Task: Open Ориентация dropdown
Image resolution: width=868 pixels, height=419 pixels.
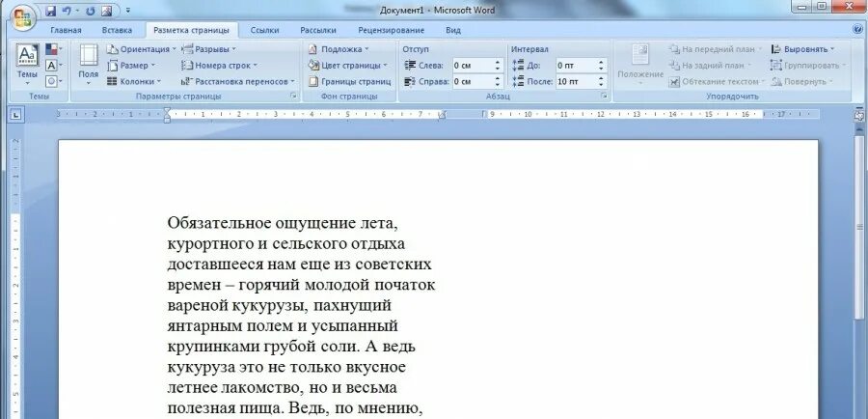Action: point(141,49)
